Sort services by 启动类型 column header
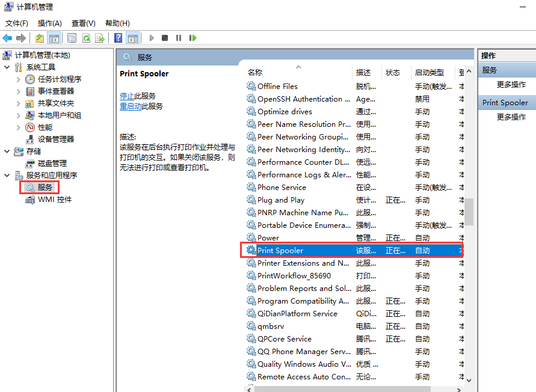 tap(429, 72)
